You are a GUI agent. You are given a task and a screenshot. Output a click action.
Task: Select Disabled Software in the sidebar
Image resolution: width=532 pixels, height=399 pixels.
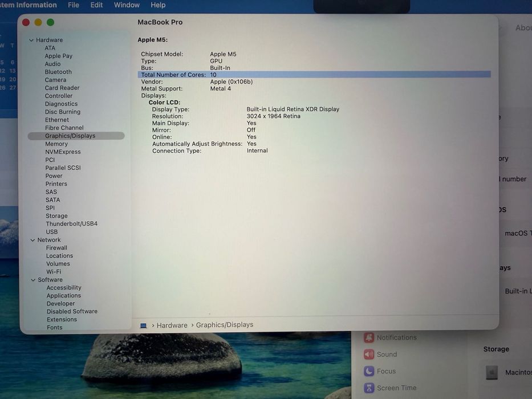[72, 311]
